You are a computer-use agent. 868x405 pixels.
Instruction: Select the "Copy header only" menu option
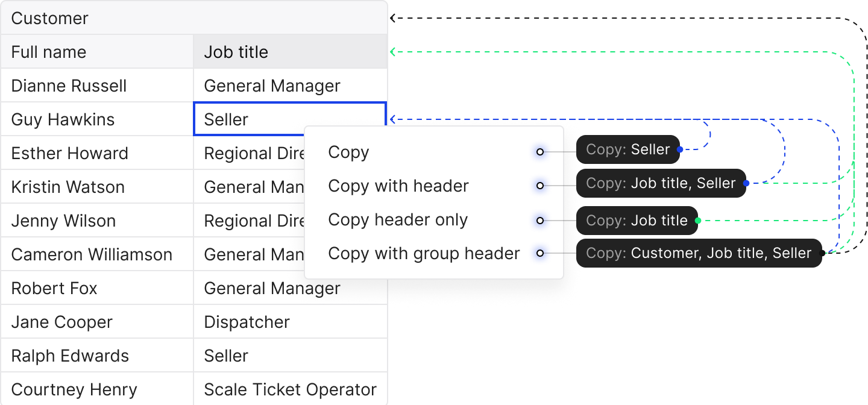397,219
